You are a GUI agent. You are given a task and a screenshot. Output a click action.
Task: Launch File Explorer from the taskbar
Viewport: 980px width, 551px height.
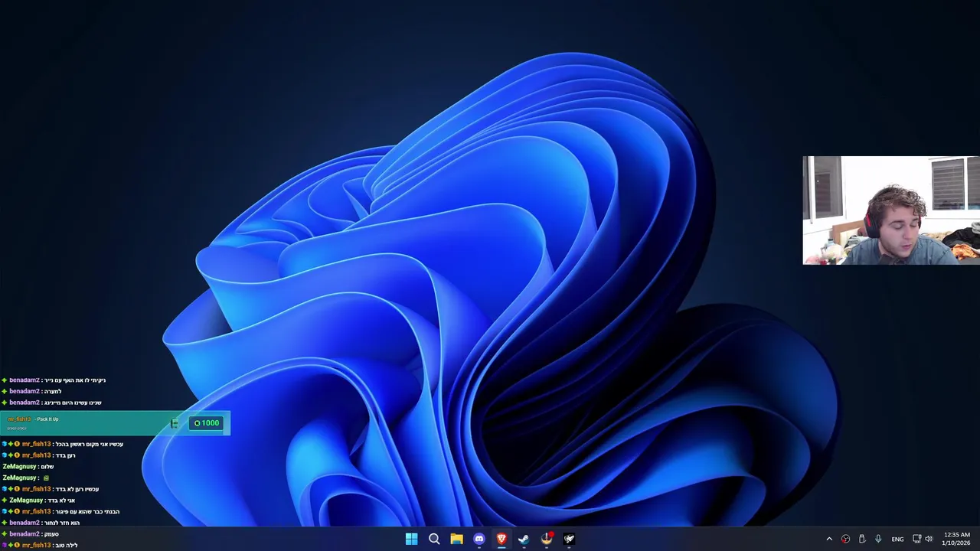(456, 539)
